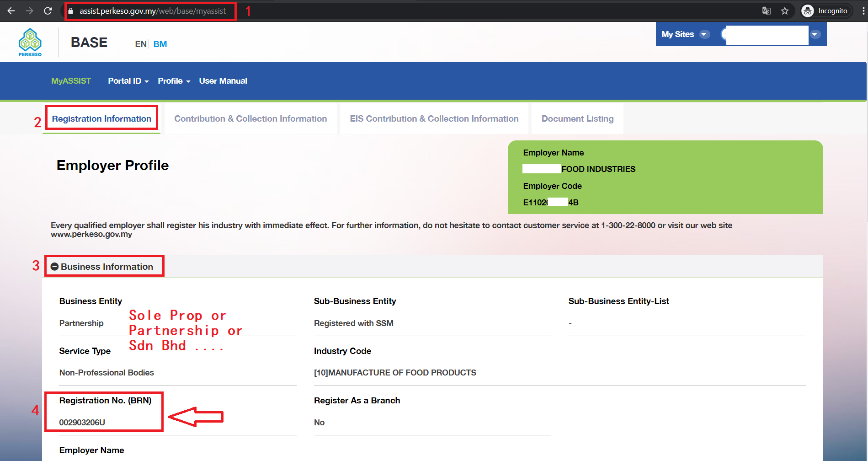The width and height of the screenshot is (868, 461).
Task: Open the Document Listing tab
Action: (578, 119)
